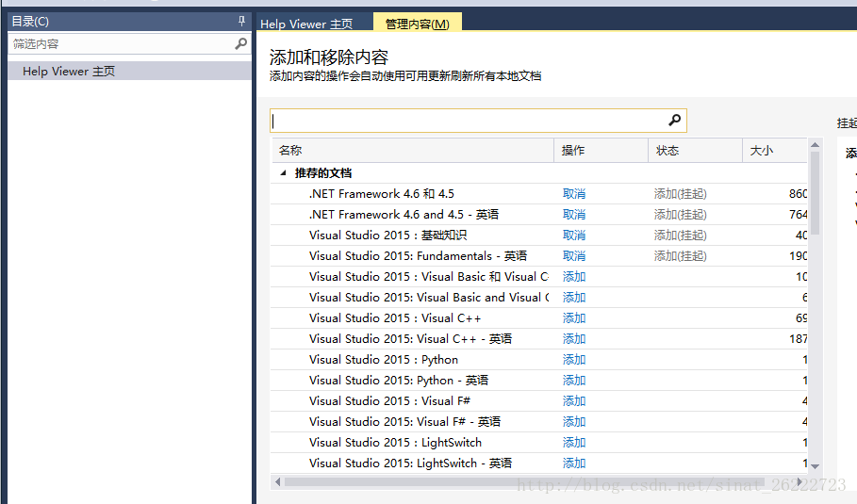
Task: Add Visual Studio 2015 : Visual Basic 和 Visual C
Action: click(574, 277)
